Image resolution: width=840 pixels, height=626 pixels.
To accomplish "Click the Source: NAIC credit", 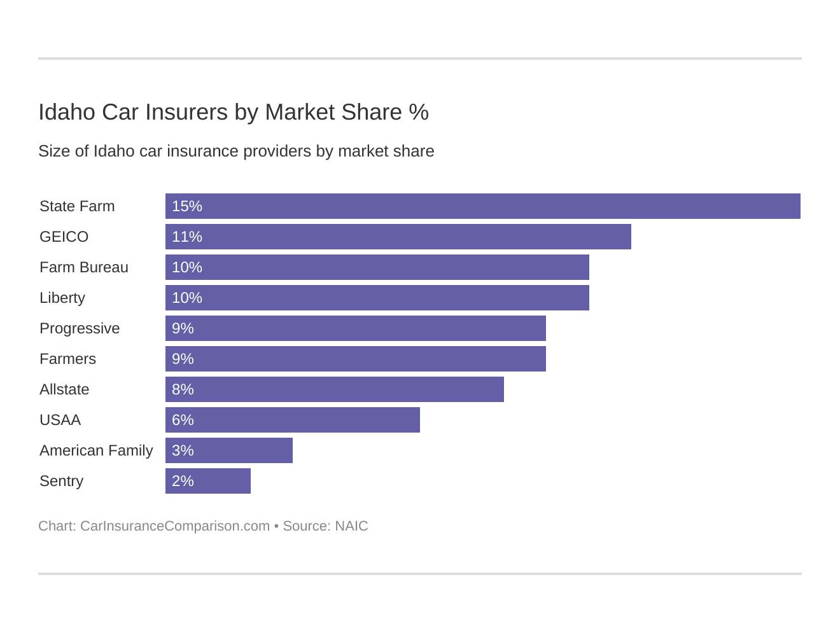I will [x=325, y=526].
